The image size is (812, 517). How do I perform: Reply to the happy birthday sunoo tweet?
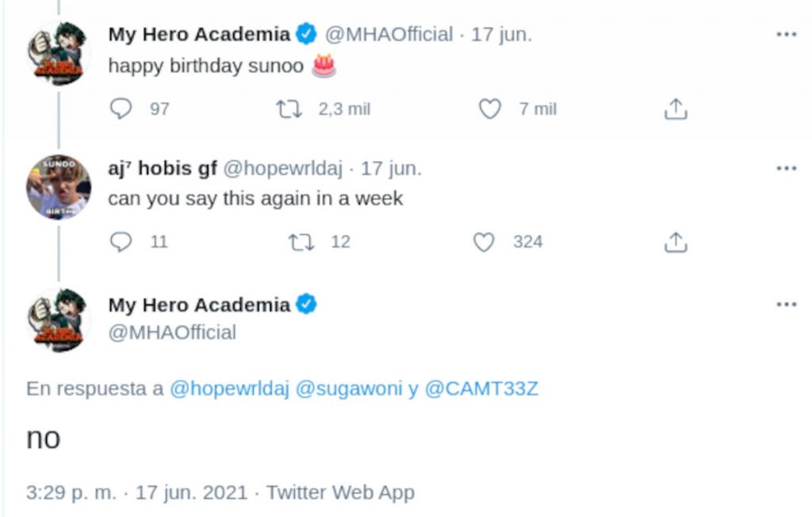click(x=121, y=109)
